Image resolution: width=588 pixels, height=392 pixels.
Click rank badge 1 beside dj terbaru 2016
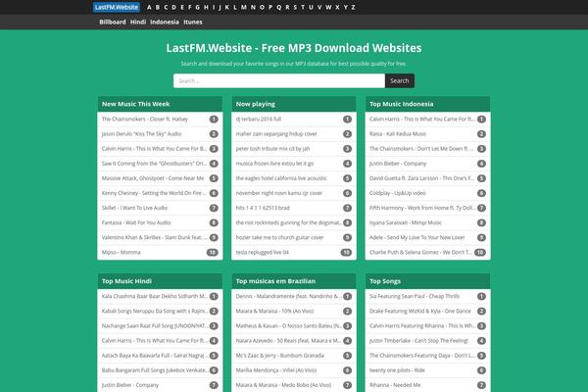347,119
